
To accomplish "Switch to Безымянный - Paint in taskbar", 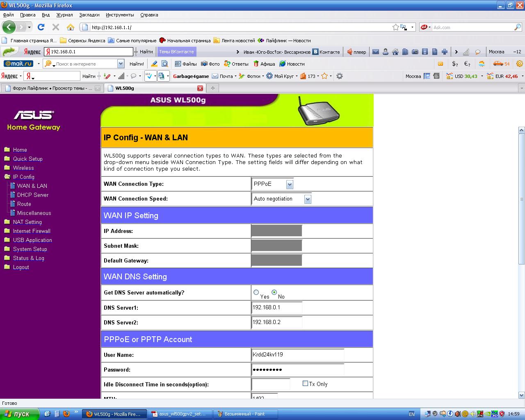I will (x=245, y=414).
